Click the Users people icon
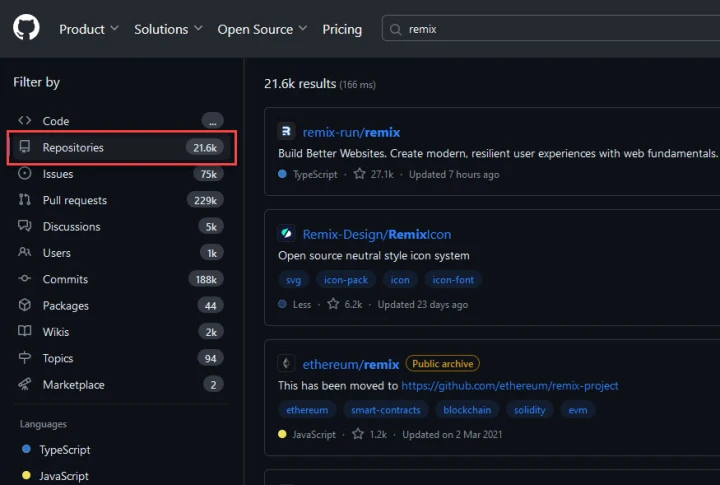Viewport: 720px width, 485px height. [x=24, y=252]
